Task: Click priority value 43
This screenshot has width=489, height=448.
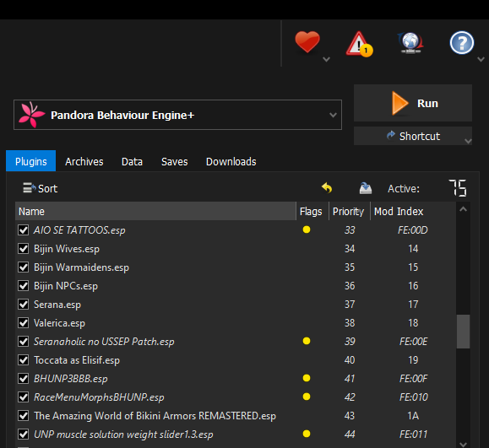Action: click(x=350, y=416)
